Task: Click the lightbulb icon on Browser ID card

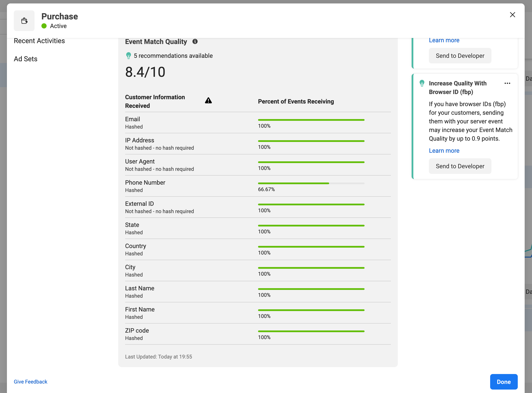Action: tap(422, 83)
